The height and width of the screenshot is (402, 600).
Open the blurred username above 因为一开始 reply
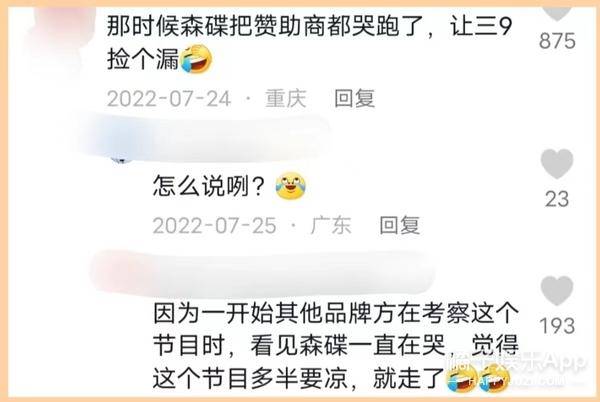pos(264,272)
